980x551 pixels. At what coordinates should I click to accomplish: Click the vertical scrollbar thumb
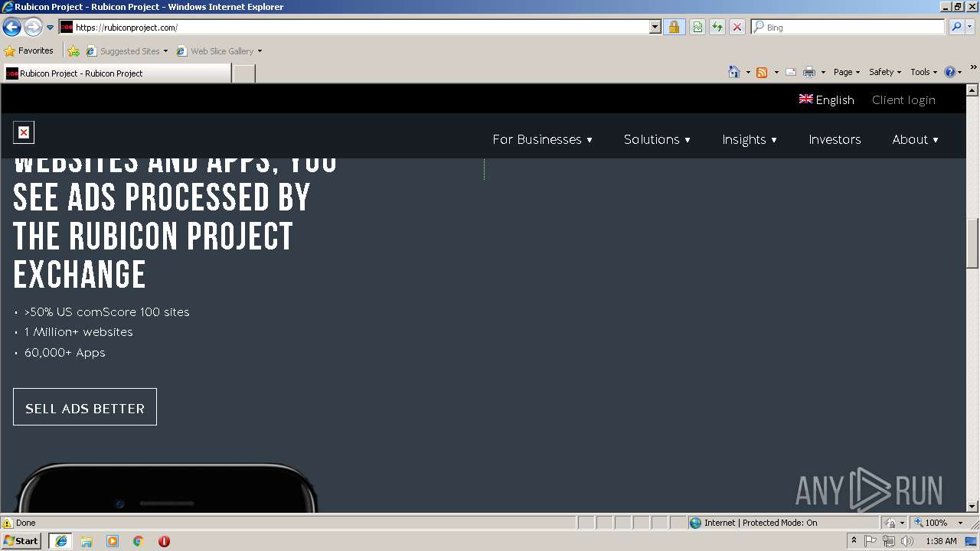click(x=972, y=242)
